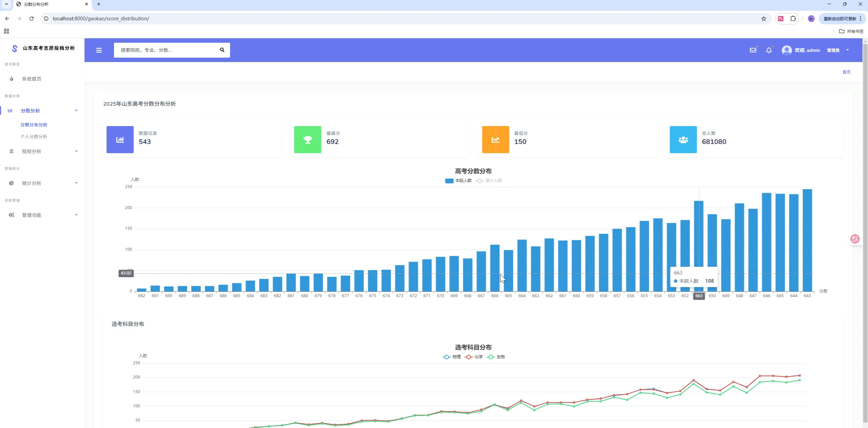Collapse the 分数分析 submenu arrow
The height and width of the screenshot is (428, 868).
coord(76,110)
